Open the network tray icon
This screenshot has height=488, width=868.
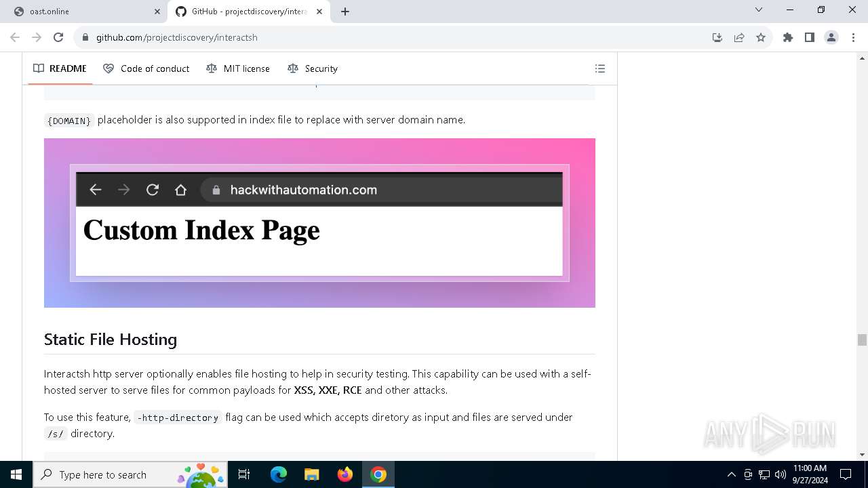click(x=764, y=474)
